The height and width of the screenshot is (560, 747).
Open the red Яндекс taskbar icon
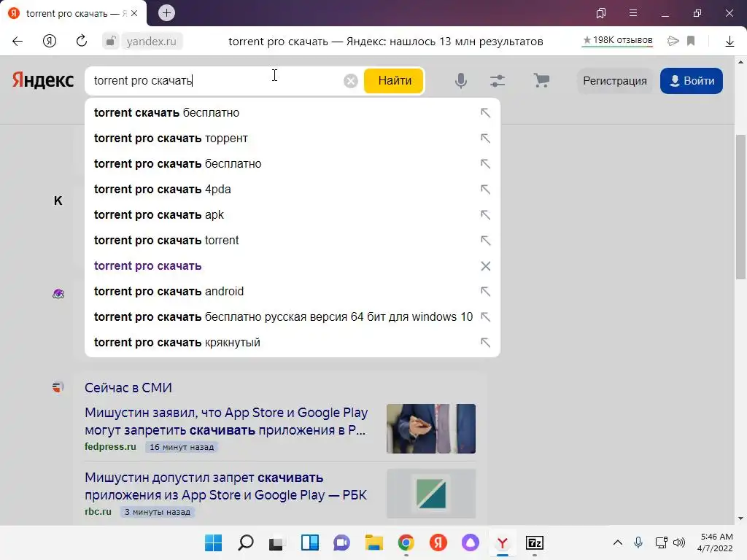[438, 542]
